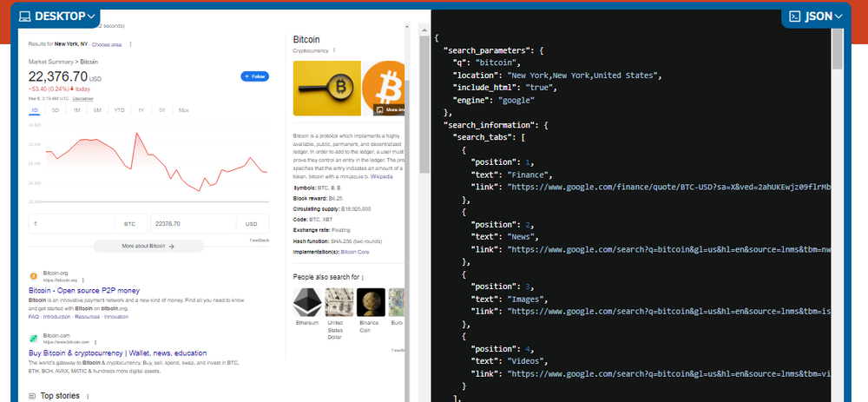Click the Binance Coin thumbnail
This screenshot has height=402, width=868.
(x=371, y=302)
